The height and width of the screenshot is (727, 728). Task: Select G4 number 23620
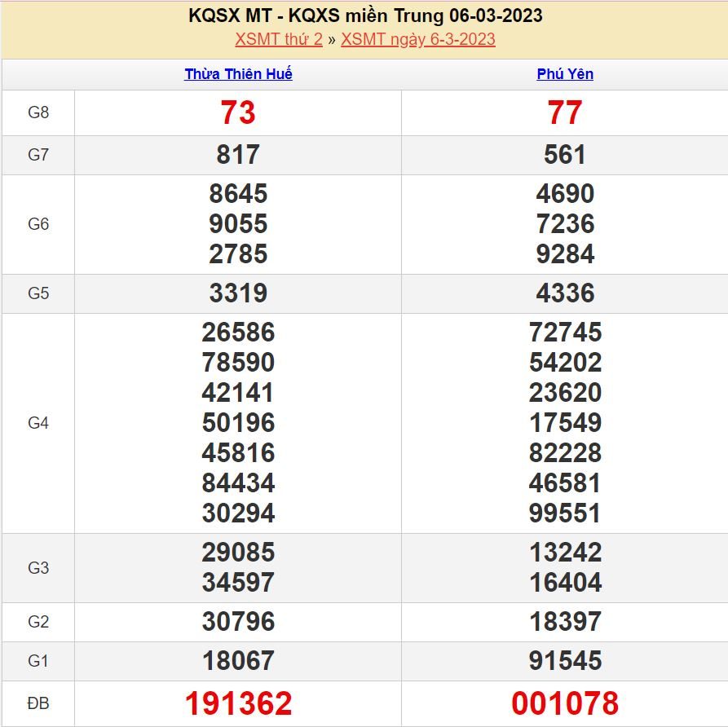point(565,393)
